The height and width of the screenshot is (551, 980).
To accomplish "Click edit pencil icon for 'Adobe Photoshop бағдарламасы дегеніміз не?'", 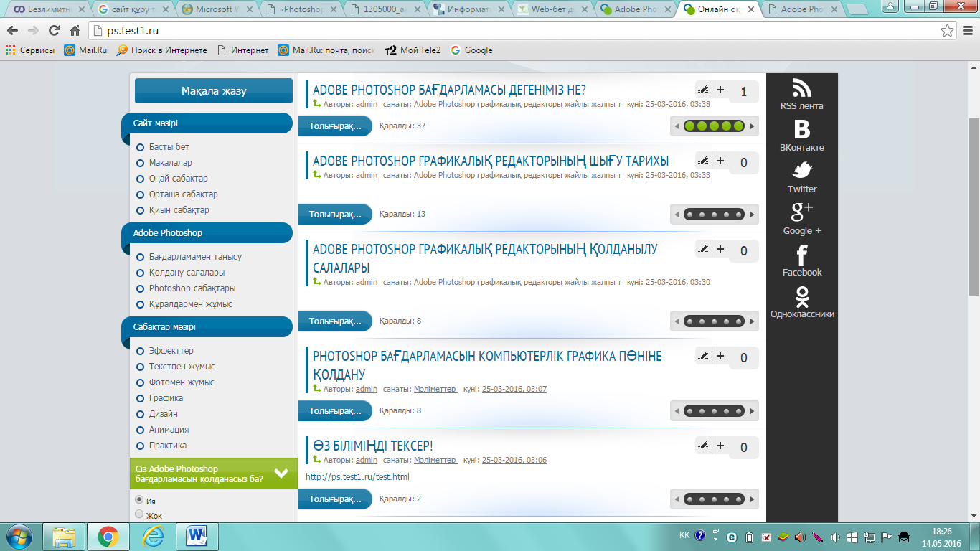I will [x=703, y=90].
